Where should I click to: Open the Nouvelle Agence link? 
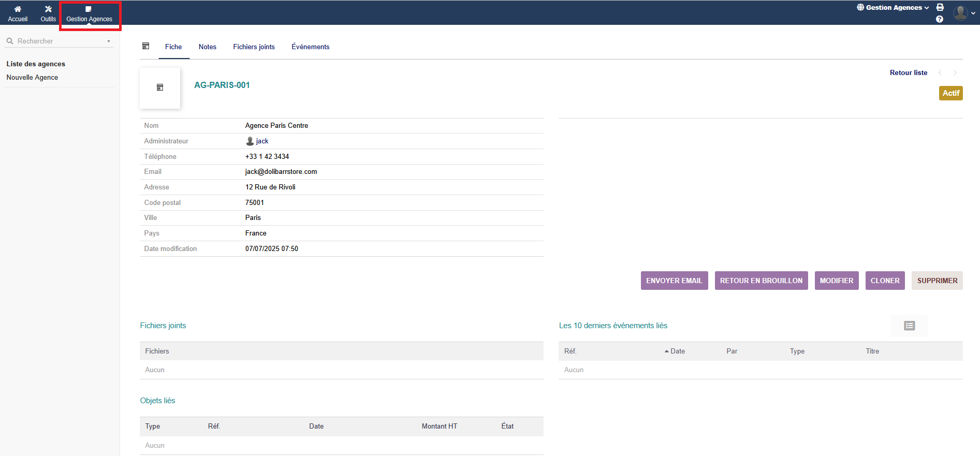pyautogui.click(x=32, y=78)
